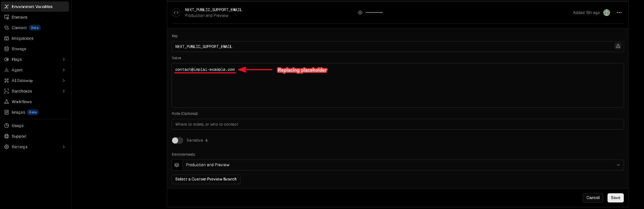Click Select a Custom Preview Branch button

coord(206,179)
